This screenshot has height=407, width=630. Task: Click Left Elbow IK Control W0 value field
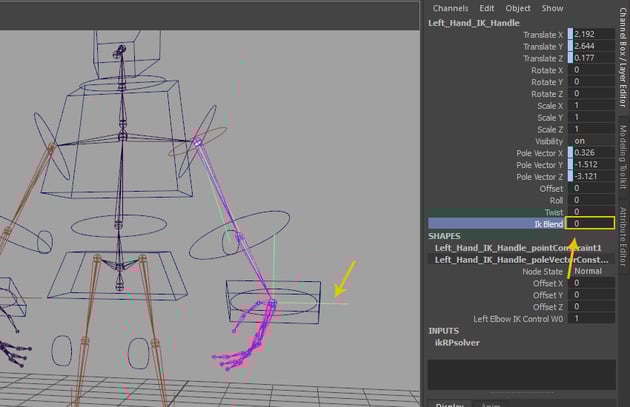591,319
